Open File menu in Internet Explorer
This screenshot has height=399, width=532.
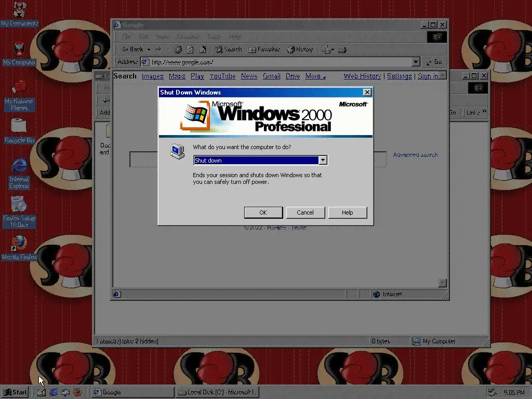(x=126, y=37)
